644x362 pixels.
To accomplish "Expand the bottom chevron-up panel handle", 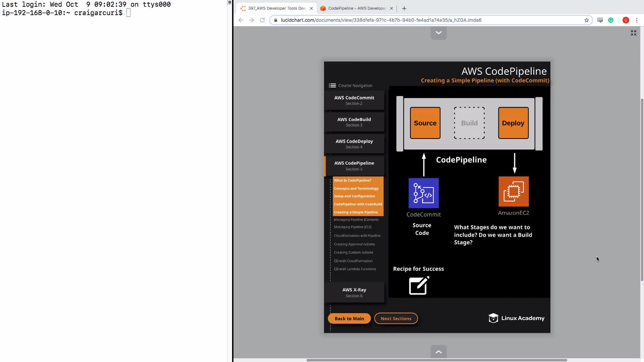I will [x=438, y=352].
